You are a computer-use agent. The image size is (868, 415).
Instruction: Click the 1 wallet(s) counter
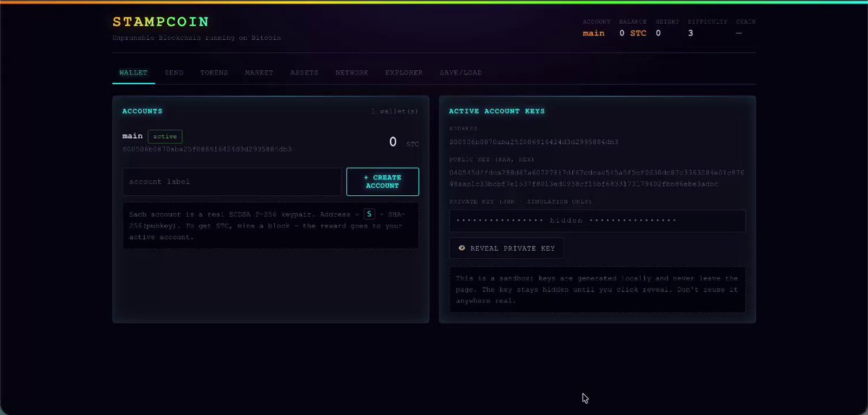(395, 111)
